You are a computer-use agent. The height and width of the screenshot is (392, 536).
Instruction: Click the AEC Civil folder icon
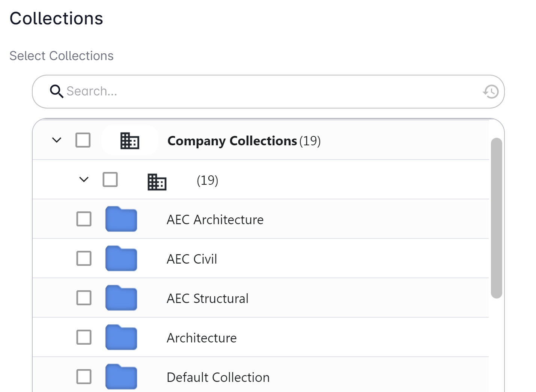pyautogui.click(x=121, y=259)
